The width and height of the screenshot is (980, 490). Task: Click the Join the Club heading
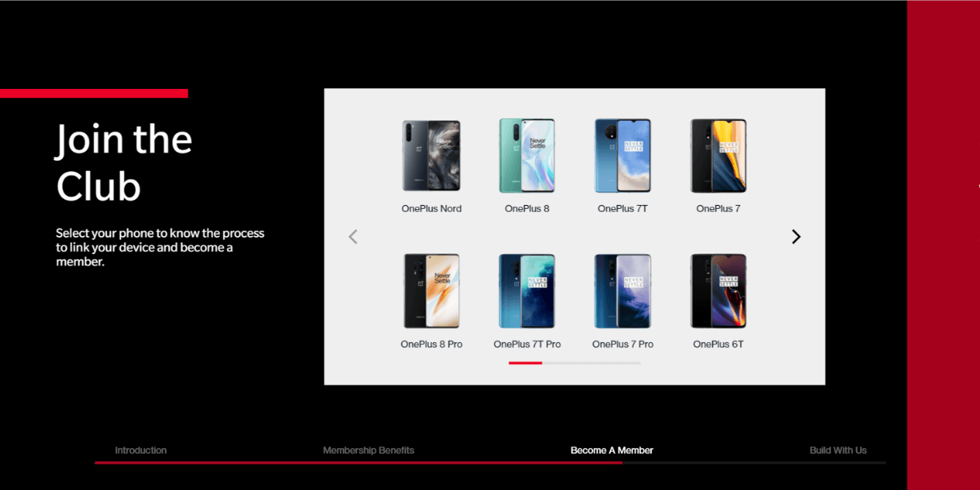[x=123, y=162]
